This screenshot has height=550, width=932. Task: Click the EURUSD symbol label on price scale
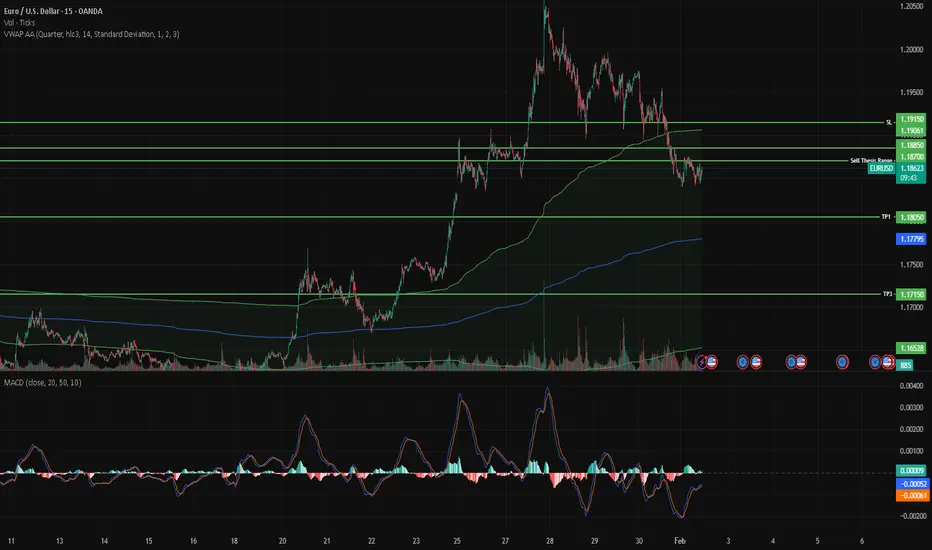881,168
